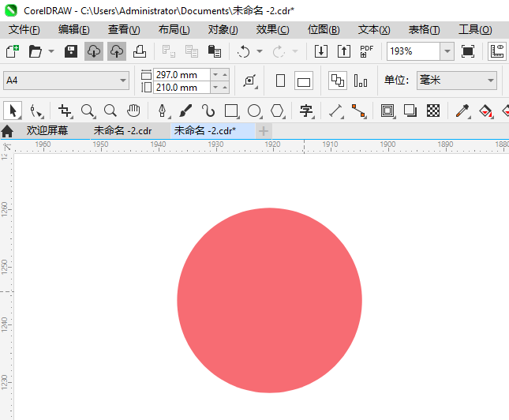509x420 pixels.
Task: Select the Dimension line tool
Action: [336, 111]
